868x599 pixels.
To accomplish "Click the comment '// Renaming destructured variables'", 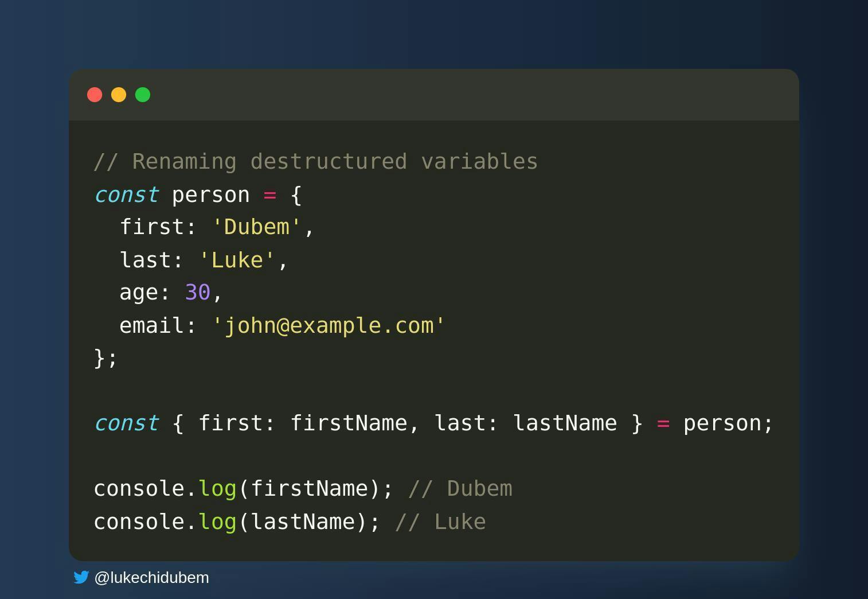I will (x=316, y=162).
